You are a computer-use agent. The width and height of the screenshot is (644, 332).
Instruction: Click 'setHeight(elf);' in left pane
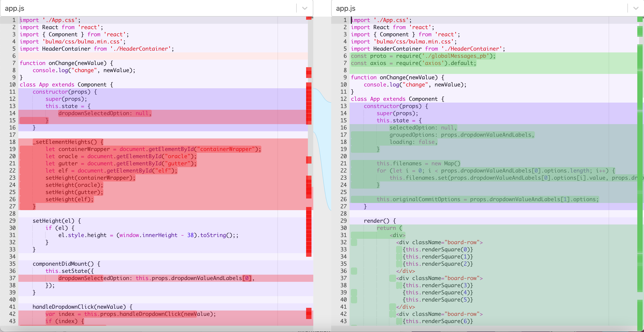(x=70, y=199)
